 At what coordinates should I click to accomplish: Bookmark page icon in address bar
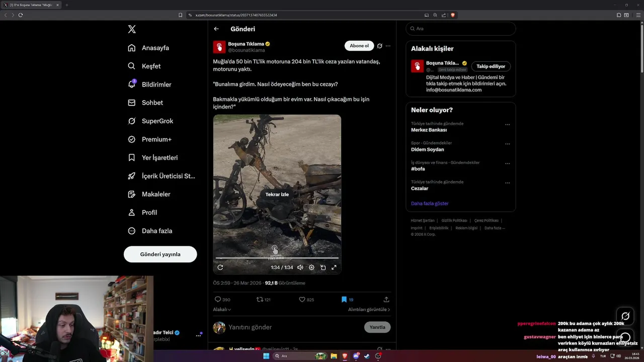point(181,15)
